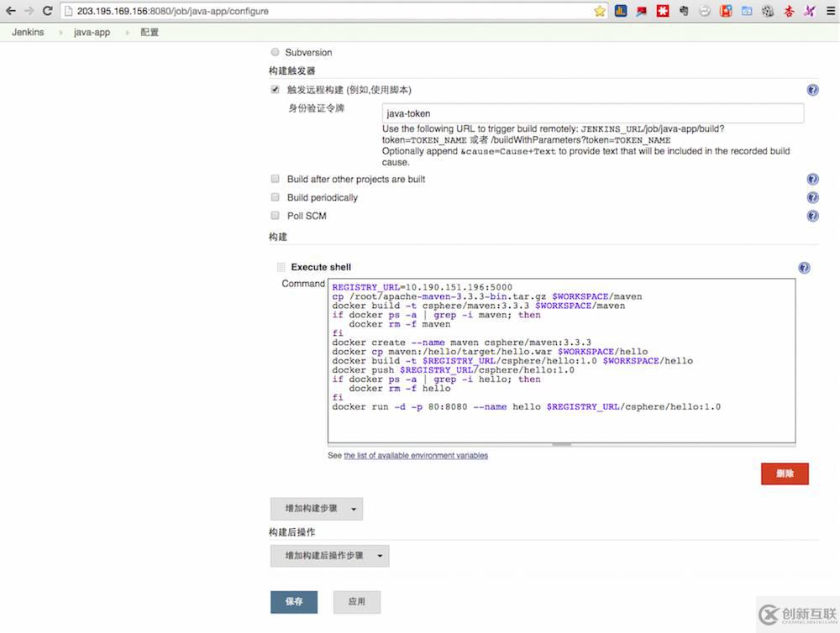Go back with the browser back arrow
The image size is (840, 633).
point(11,11)
